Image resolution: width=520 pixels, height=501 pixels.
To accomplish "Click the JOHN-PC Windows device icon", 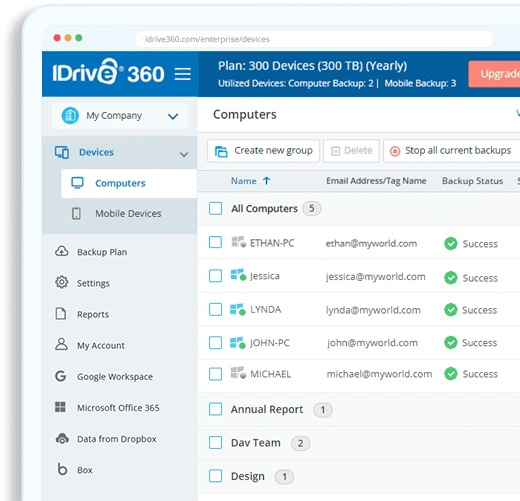I will click(238, 343).
